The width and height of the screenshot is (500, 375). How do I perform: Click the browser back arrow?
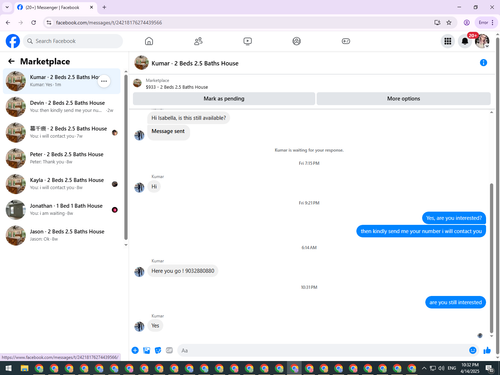pyautogui.click(x=8, y=23)
